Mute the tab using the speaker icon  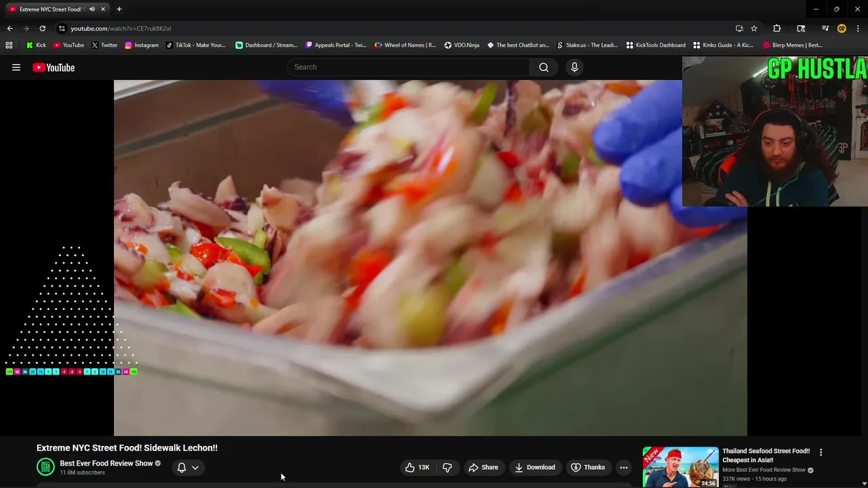[x=92, y=9]
